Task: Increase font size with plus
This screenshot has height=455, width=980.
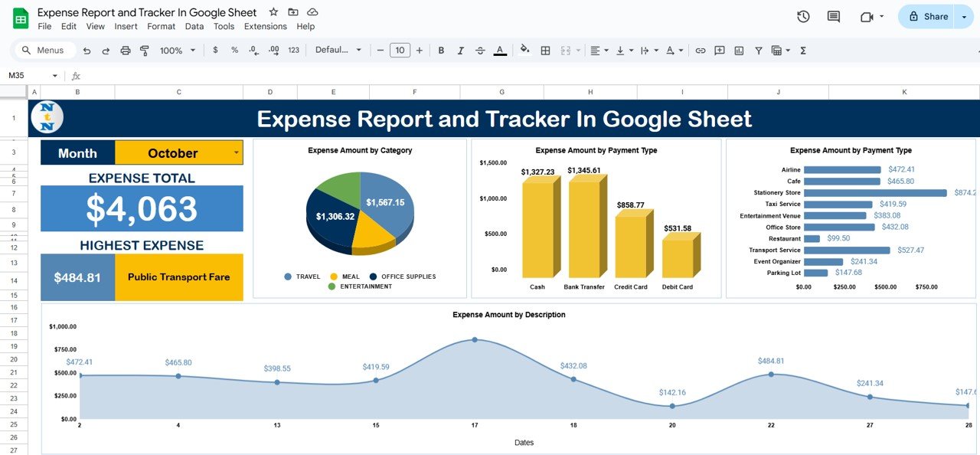Action: pyautogui.click(x=419, y=51)
